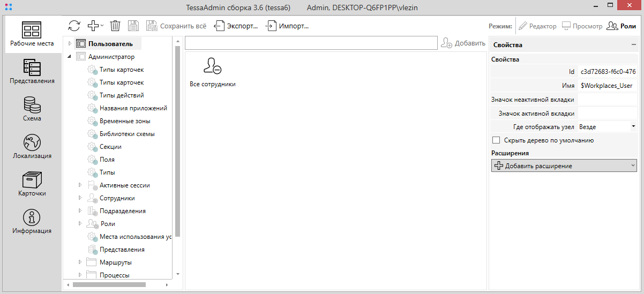Open the Схема section in sidebar
Image resolution: width=644 pixels, height=294 pixels.
tap(32, 109)
